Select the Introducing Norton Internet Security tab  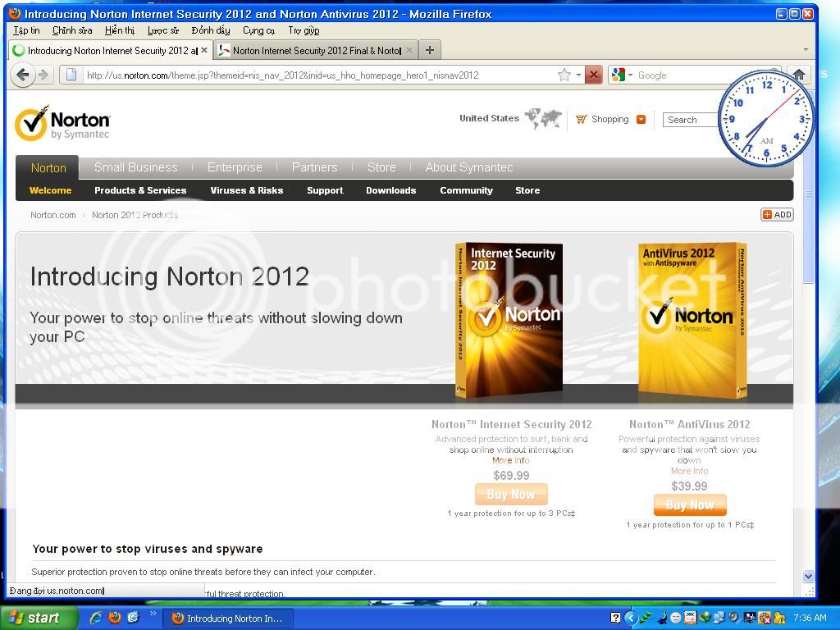[111, 50]
